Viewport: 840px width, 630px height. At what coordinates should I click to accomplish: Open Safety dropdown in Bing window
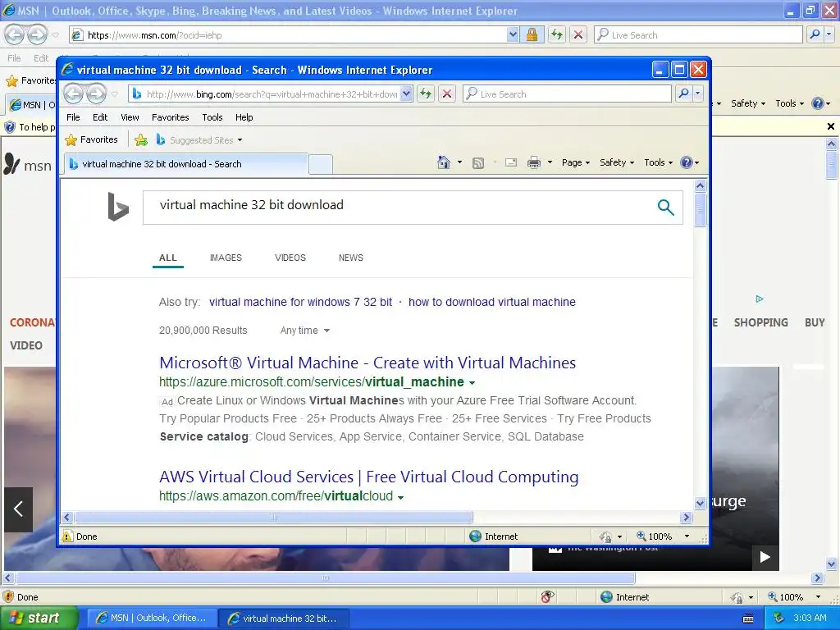tap(617, 162)
